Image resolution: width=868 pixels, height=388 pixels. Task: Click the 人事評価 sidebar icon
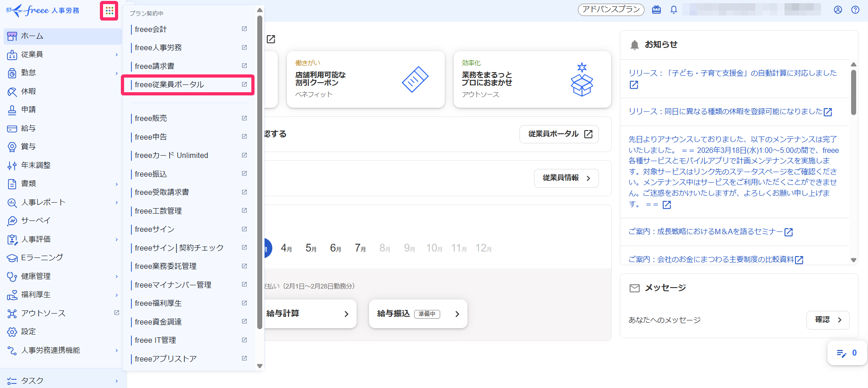[x=12, y=239]
